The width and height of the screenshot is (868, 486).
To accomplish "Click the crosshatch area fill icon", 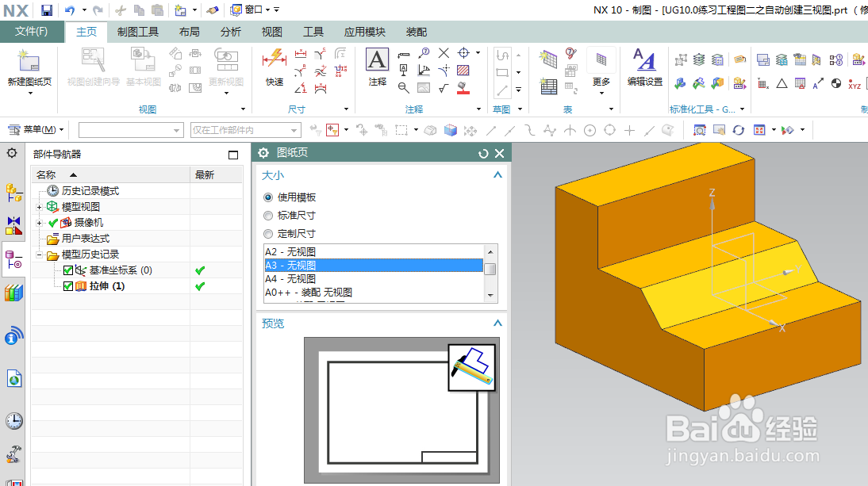I will pos(463,71).
